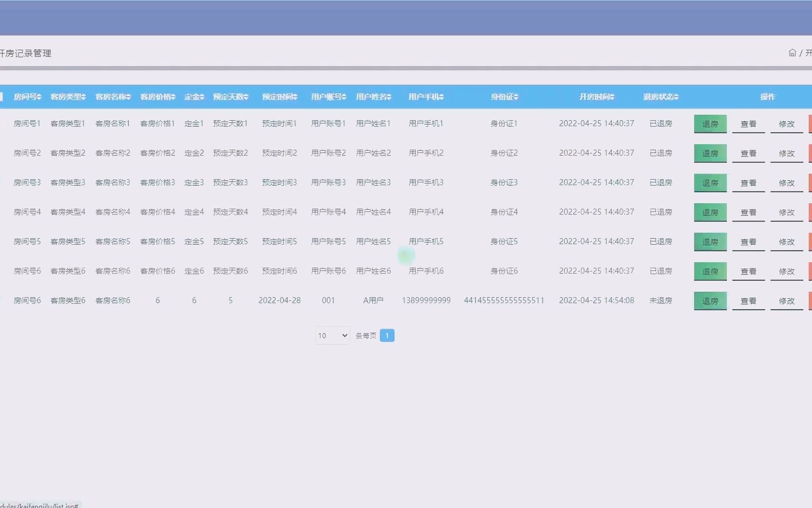
Task: Sort the table by 定金 column
Action: click(194, 97)
